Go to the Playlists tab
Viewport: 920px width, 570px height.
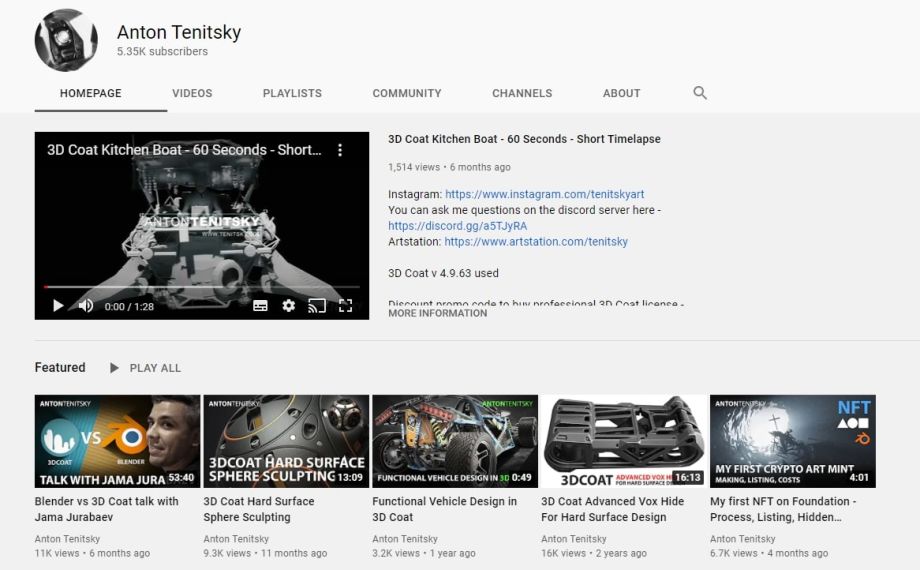point(292,93)
